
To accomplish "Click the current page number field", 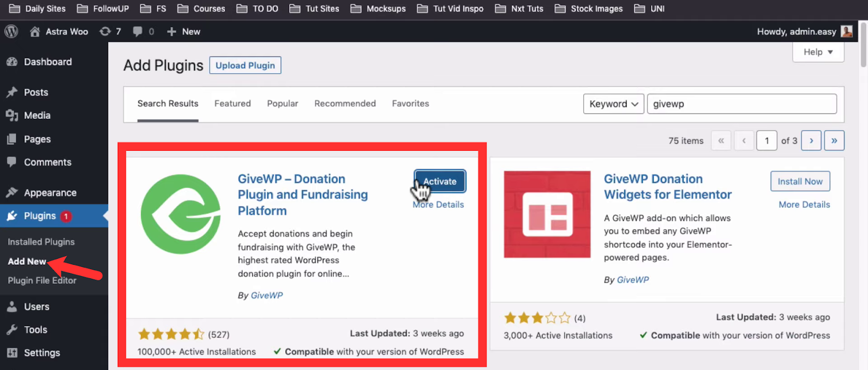I will (767, 141).
